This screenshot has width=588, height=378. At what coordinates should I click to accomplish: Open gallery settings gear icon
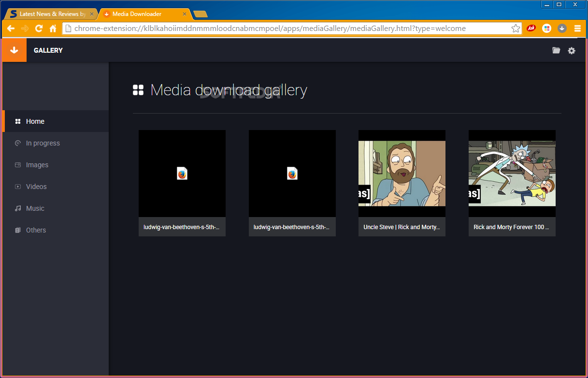tap(572, 50)
